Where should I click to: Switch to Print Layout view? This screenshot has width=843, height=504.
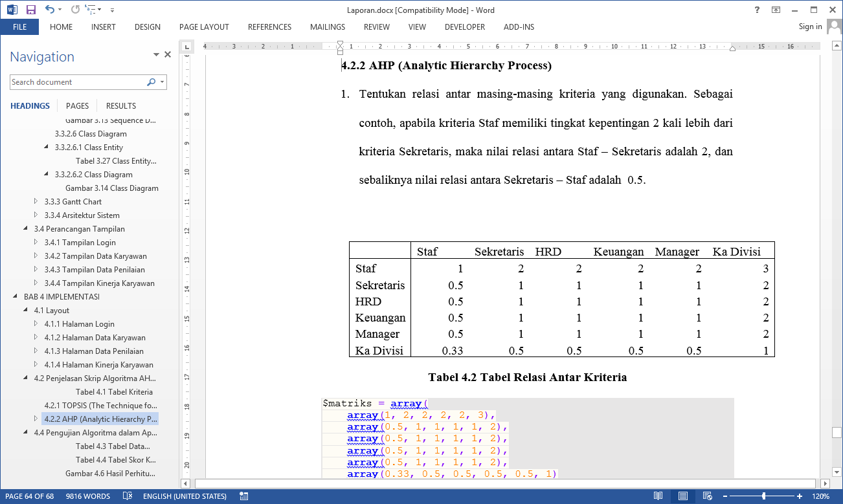coord(682,496)
